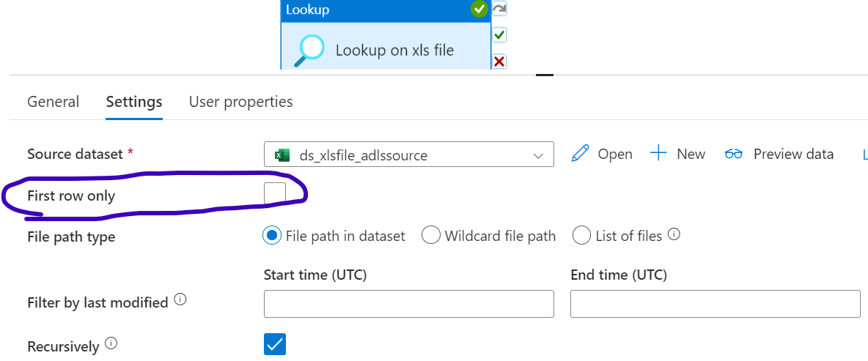
Task: Enable the First row only checkbox
Action: point(275,193)
